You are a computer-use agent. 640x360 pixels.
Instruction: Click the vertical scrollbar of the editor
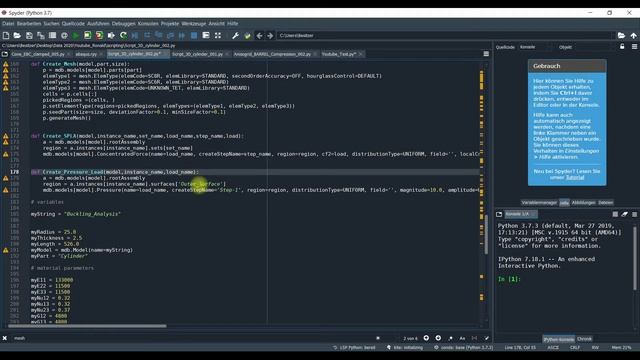(x=487, y=235)
